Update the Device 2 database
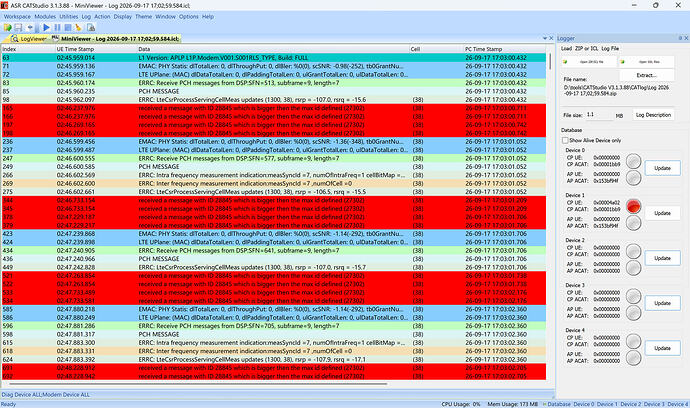This screenshot has width=690, height=408. click(x=662, y=258)
